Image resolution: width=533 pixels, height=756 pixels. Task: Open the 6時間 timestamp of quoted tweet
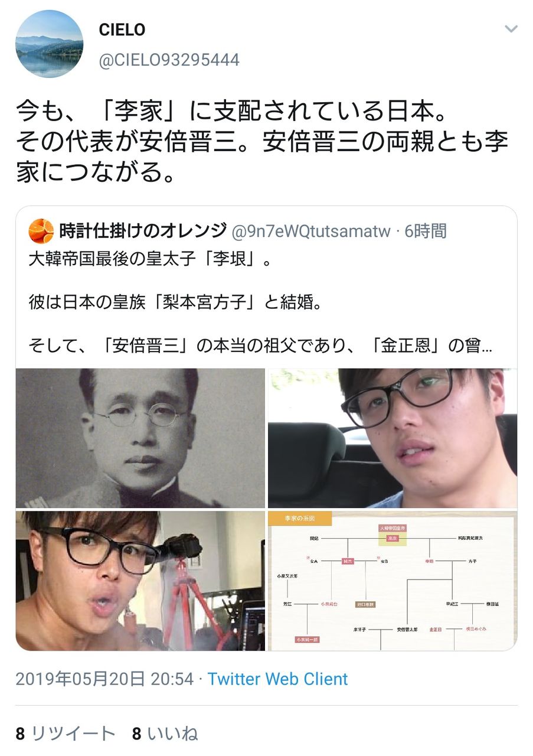(425, 232)
